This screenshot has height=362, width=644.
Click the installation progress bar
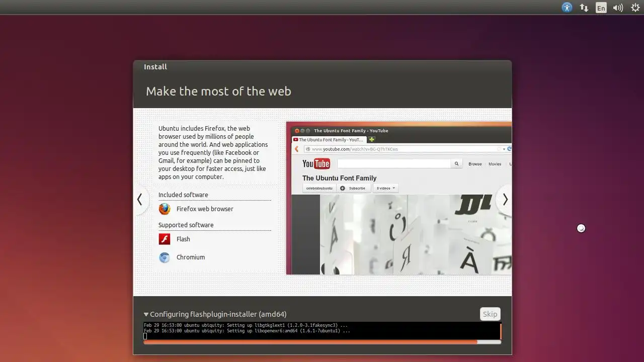click(x=322, y=342)
